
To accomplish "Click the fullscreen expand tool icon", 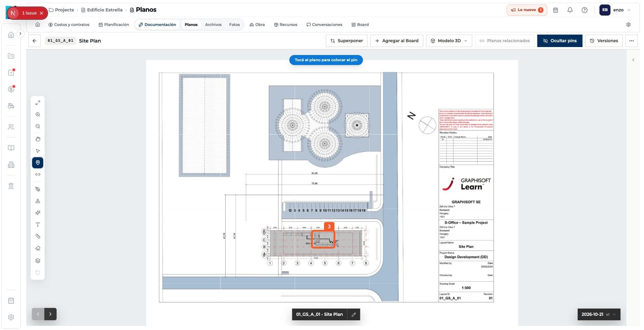I will [38, 103].
